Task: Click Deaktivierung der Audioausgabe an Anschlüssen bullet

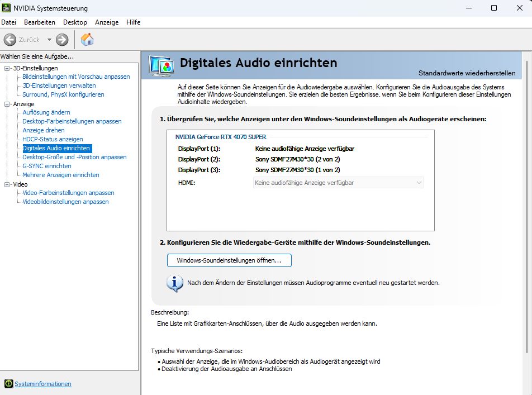Action: (x=227, y=369)
